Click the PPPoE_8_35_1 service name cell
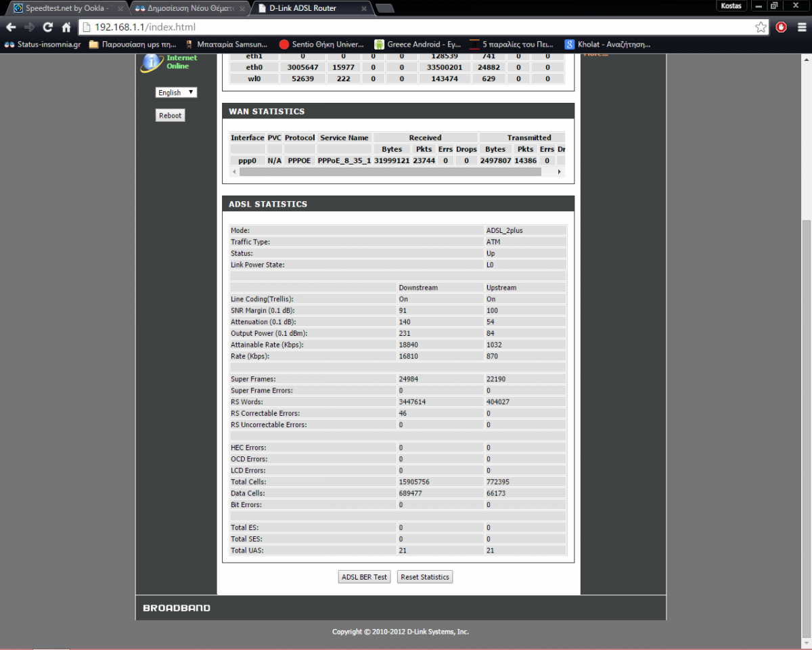Image resolution: width=812 pixels, height=650 pixels. tap(344, 160)
